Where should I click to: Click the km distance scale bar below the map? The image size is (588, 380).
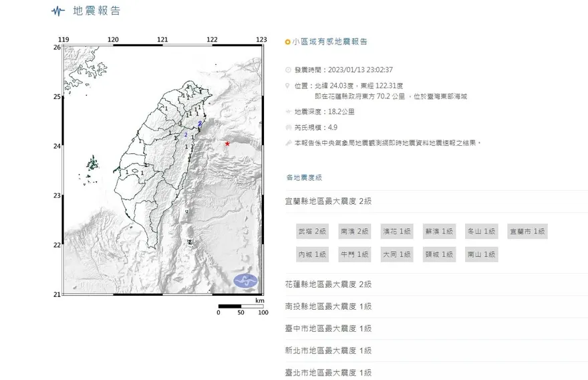pos(243,307)
